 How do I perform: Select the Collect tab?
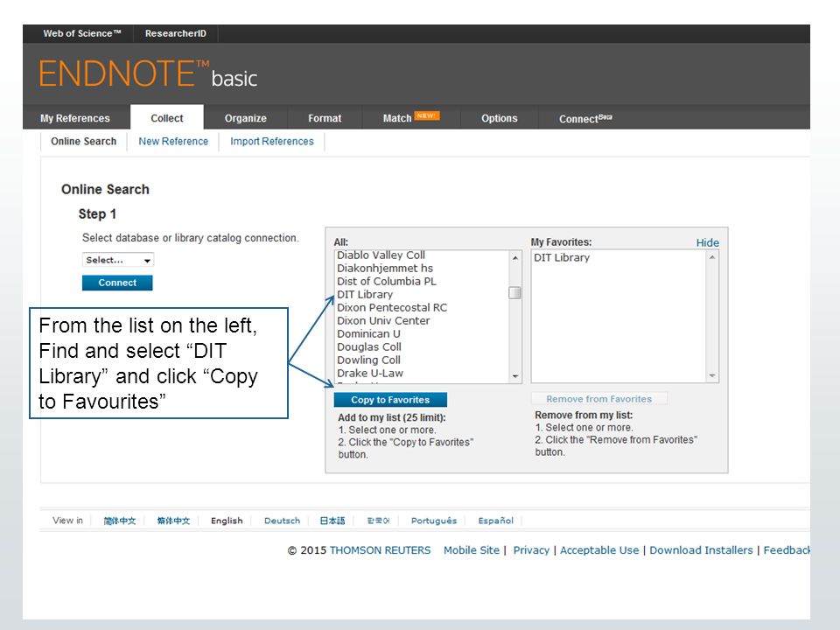pyautogui.click(x=166, y=118)
